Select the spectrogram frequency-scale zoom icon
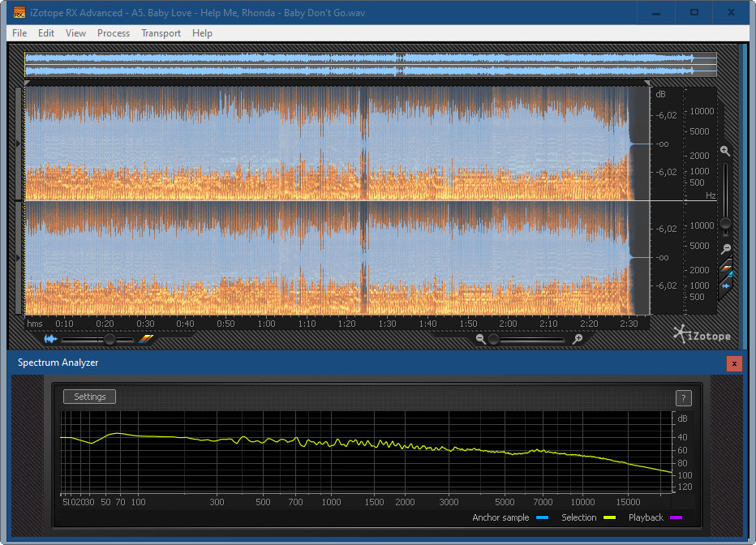The width and height of the screenshot is (756, 545). pos(726,269)
